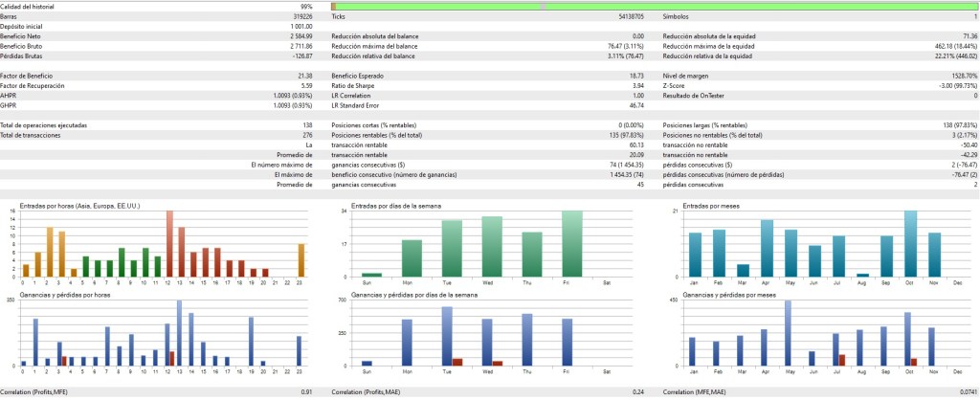
Task: Click the May bar in monthly profits chart
Action: click(x=788, y=333)
